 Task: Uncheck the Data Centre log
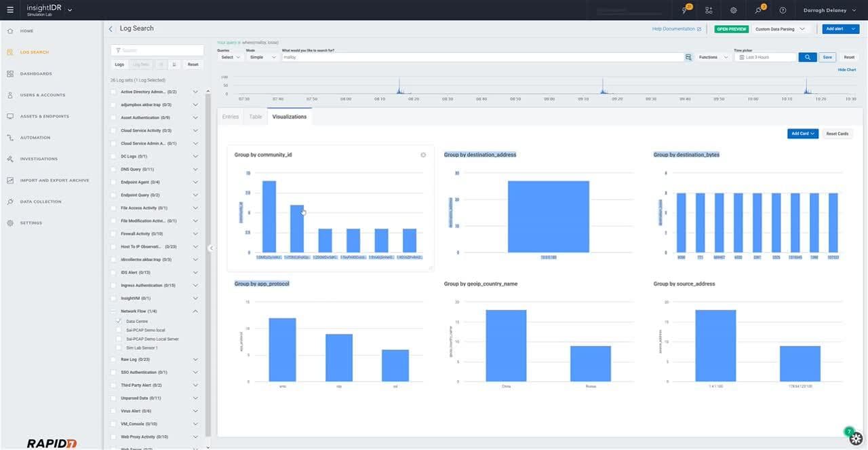[119, 321]
